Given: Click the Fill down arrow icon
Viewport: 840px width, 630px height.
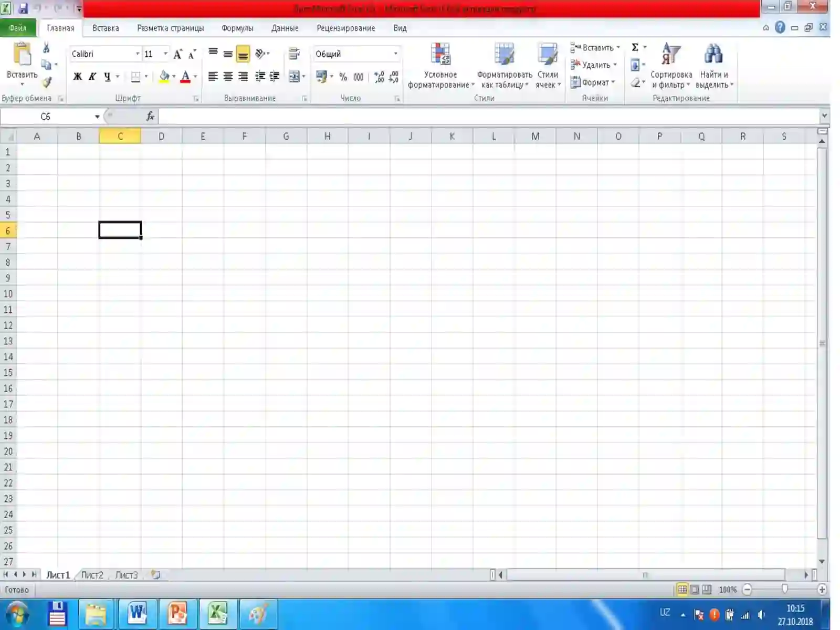Looking at the screenshot, I should click(635, 65).
